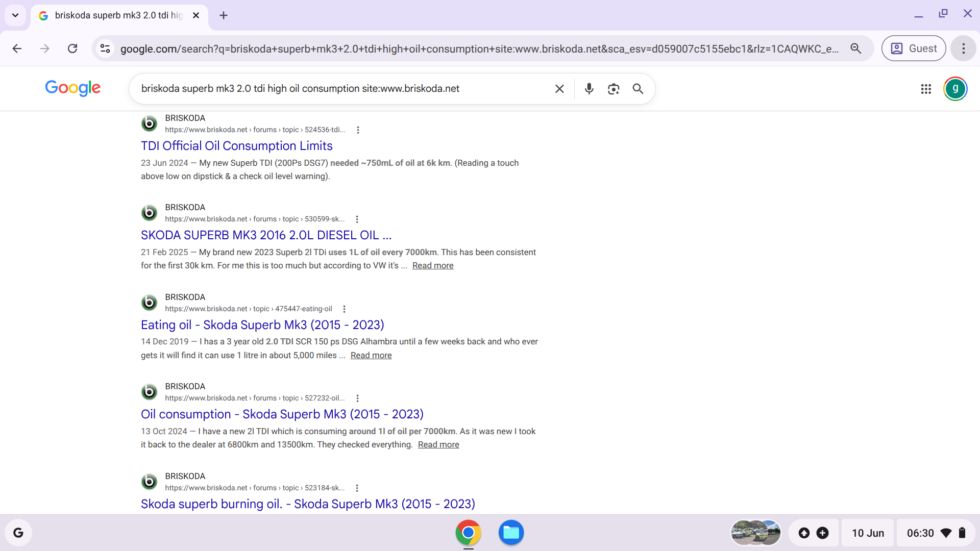The width and height of the screenshot is (980, 551).
Task: Click Briskoda favicon beside TDI Official result
Action: 149,123
